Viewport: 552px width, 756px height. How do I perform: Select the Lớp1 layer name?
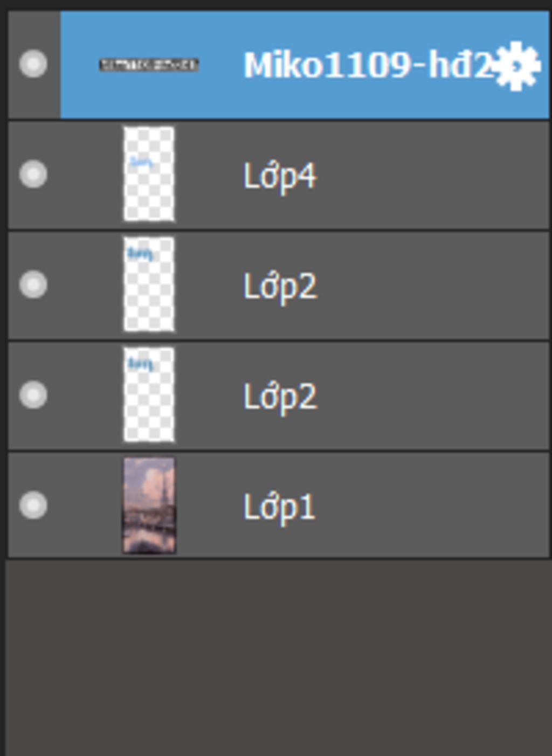[279, 507]
